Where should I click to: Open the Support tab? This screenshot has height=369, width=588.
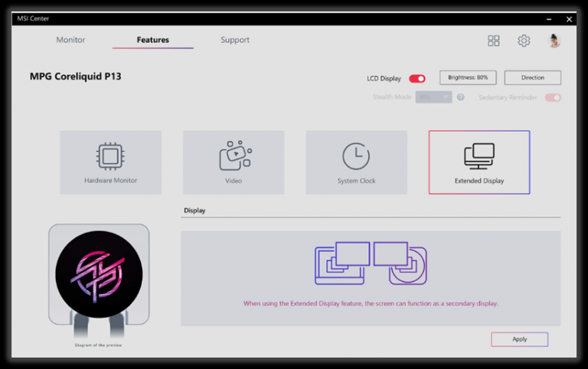tap(235, 40)
